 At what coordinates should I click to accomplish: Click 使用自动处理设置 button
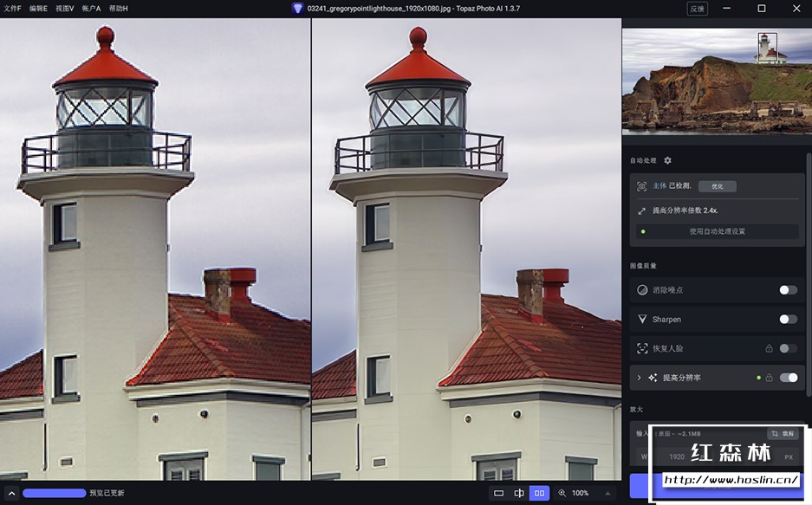coord(718,231)
